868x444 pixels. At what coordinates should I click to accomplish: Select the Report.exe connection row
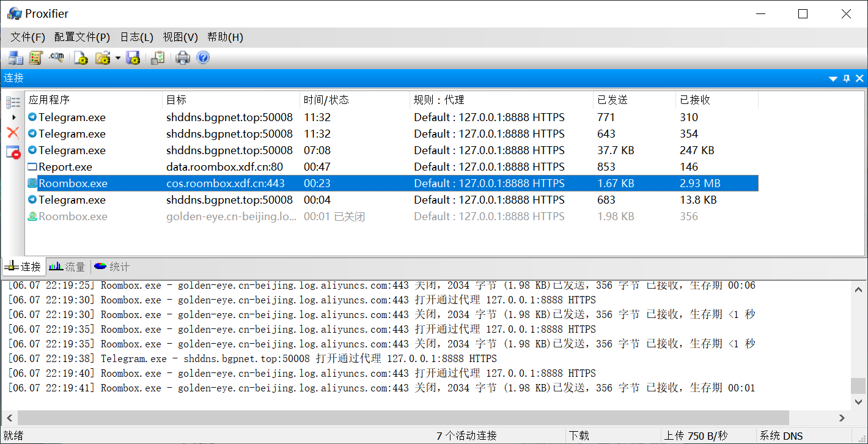point(392,167)
